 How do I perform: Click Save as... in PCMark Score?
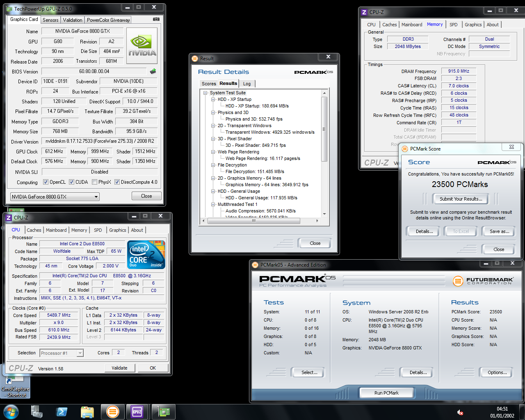pos(499,231)
